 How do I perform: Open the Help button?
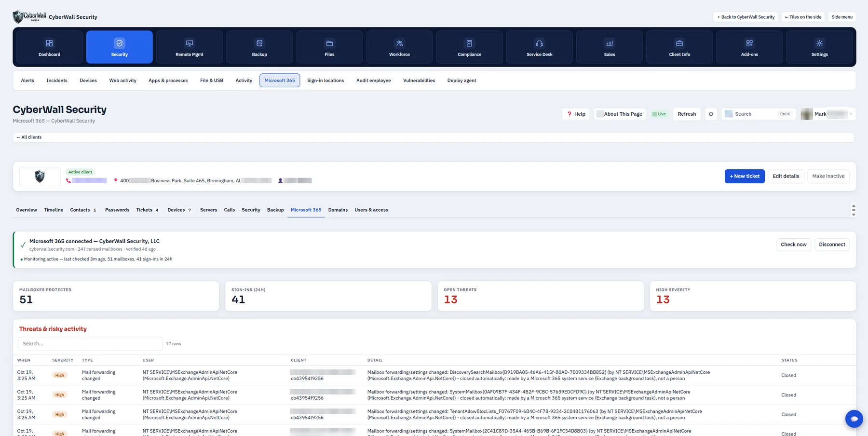point(576,114)
